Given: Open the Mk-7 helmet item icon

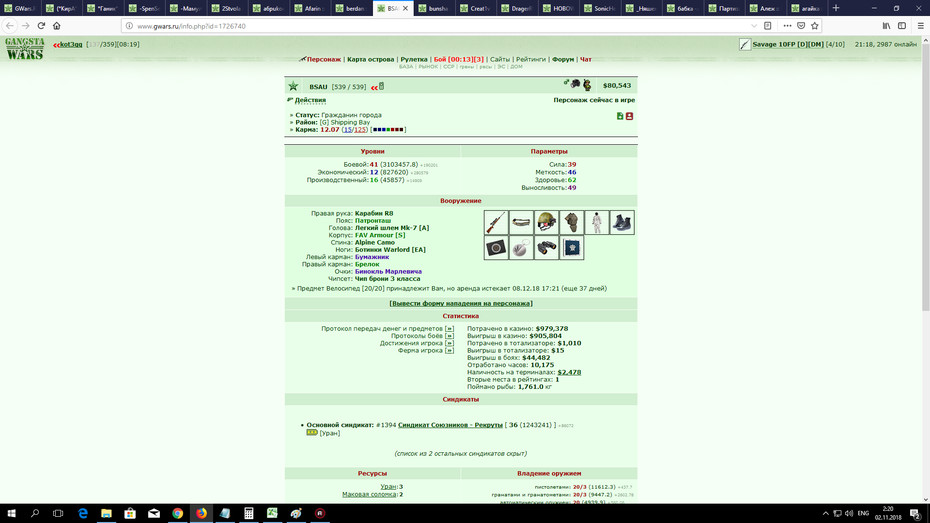Looking at the screenshot, I should click(546, 222).
